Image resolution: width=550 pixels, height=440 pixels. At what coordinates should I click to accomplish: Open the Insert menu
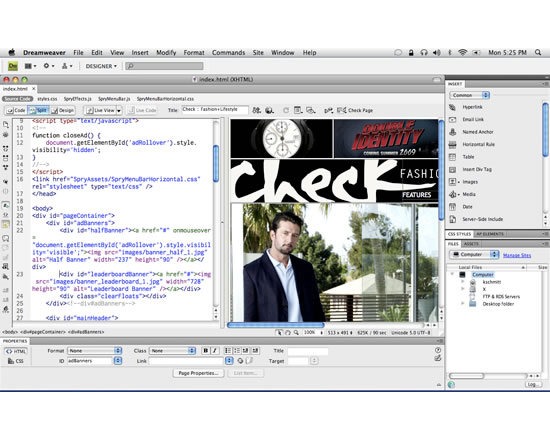pyautogui.click(x=140, y=53)
